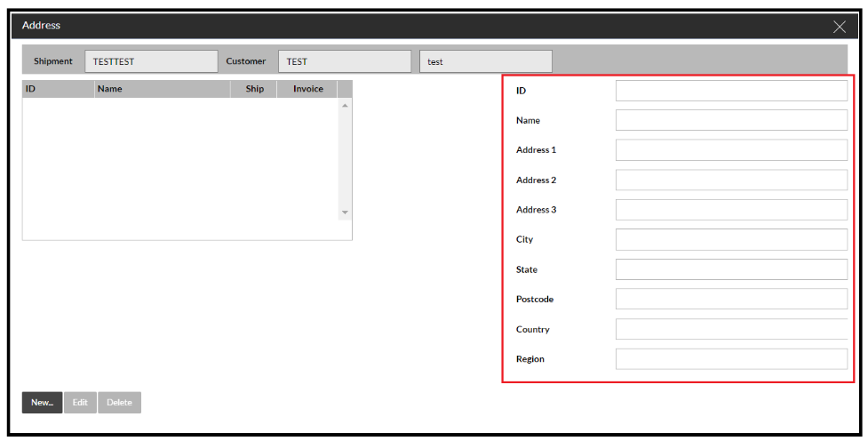Click the Ship column header

254,89
